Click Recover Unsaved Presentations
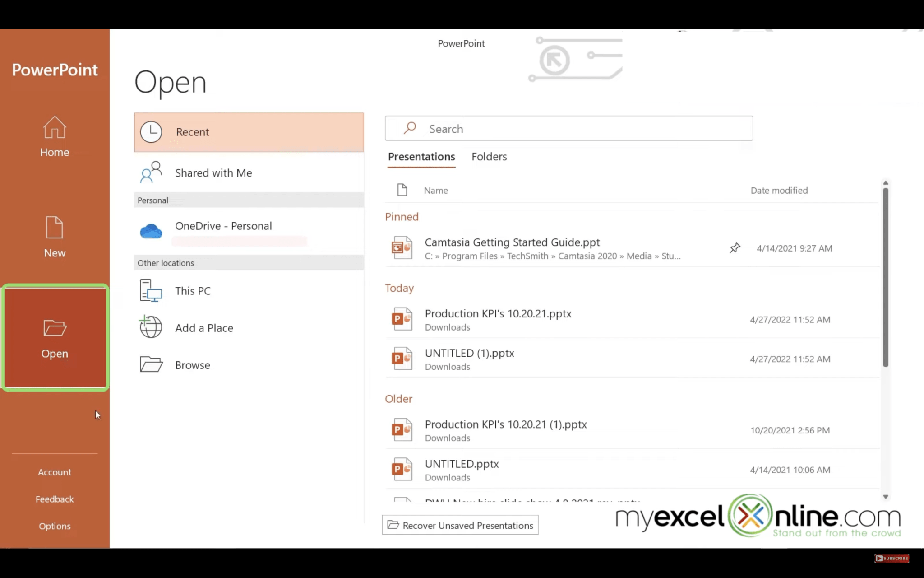Screen dimensions: 924x578 pyautogui.click(x=460, y=525)
